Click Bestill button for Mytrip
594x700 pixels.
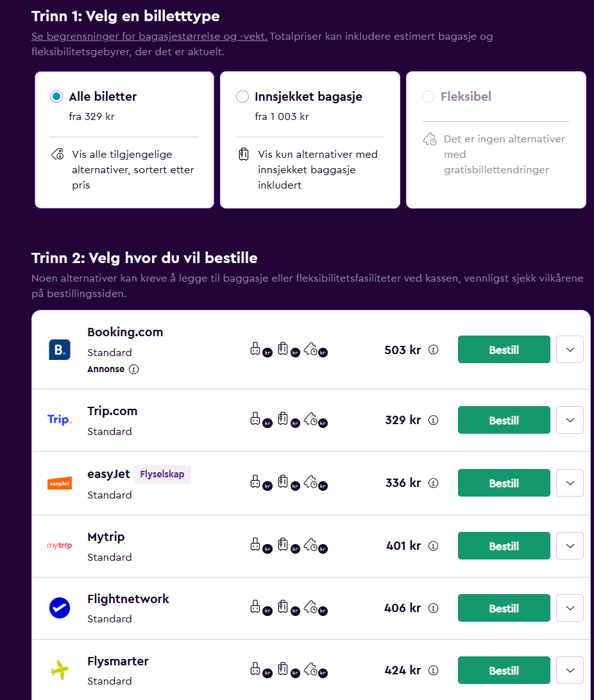tap(504, 546)
